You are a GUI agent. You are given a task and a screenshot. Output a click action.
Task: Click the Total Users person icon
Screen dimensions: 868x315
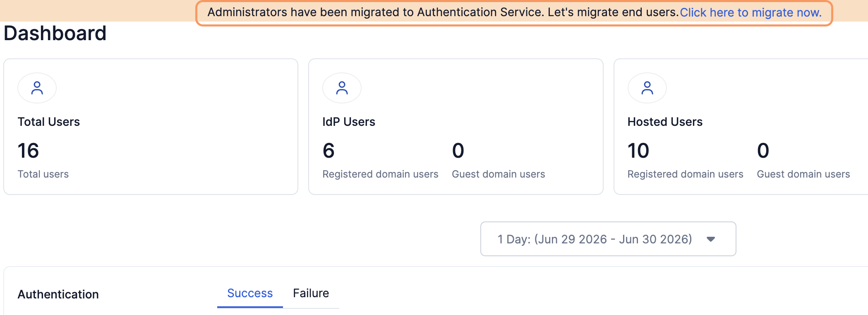(37, 88)
